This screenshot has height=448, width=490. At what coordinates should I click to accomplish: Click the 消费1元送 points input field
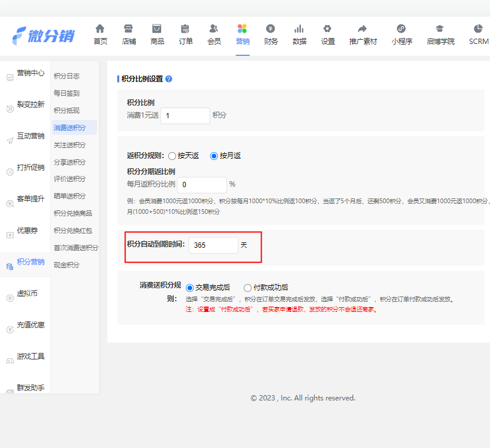(x=185, y=116)
